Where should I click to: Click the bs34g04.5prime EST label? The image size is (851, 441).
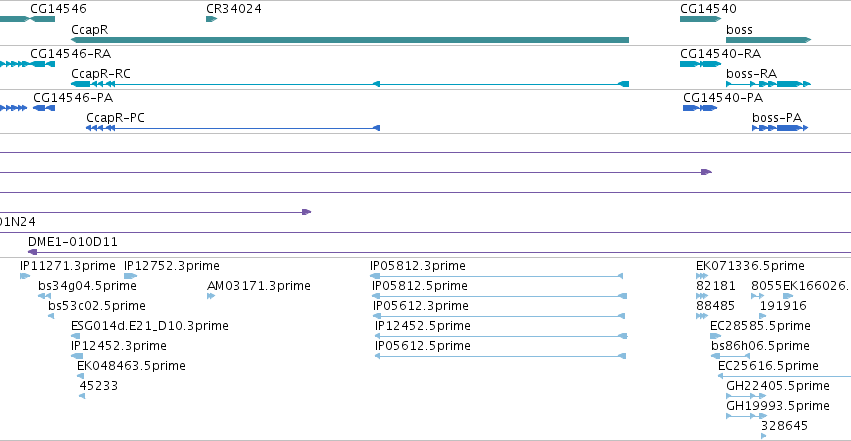pos(87,286)
